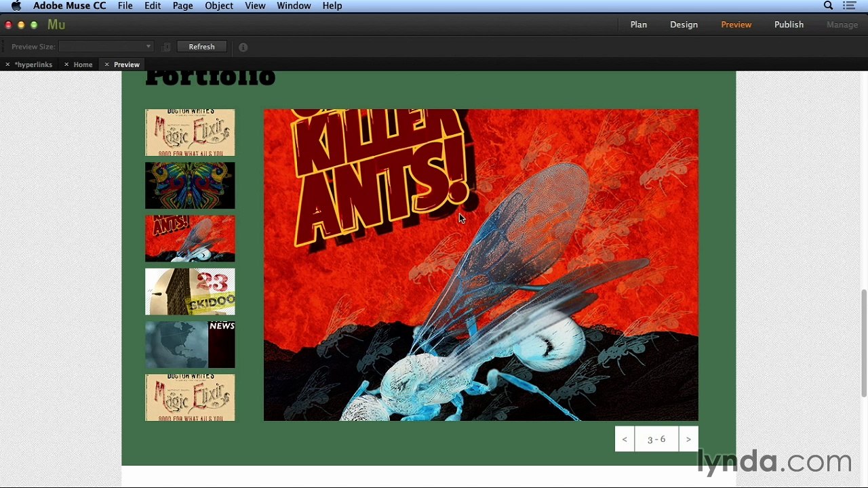The height and width of the screenshot is (488, 868).
Task: Select the Killer Ants thumbnail
Action: point(190,239)
